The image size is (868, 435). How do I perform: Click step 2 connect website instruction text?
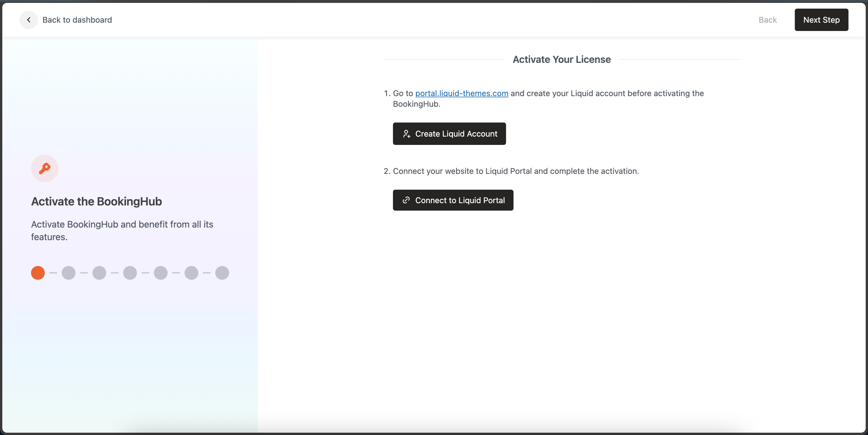[516, 171]
